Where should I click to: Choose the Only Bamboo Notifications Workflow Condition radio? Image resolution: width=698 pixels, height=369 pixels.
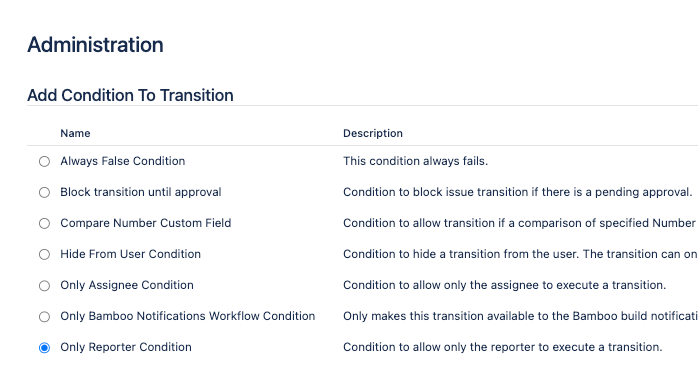click(x=44, y=317)
